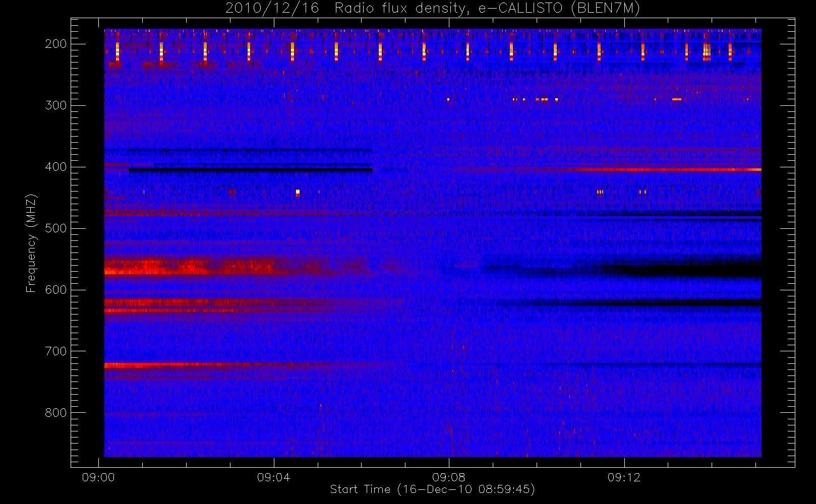Click the 300 frequency tick label
This screenshot has width=816, height=504.
[55, 105]
